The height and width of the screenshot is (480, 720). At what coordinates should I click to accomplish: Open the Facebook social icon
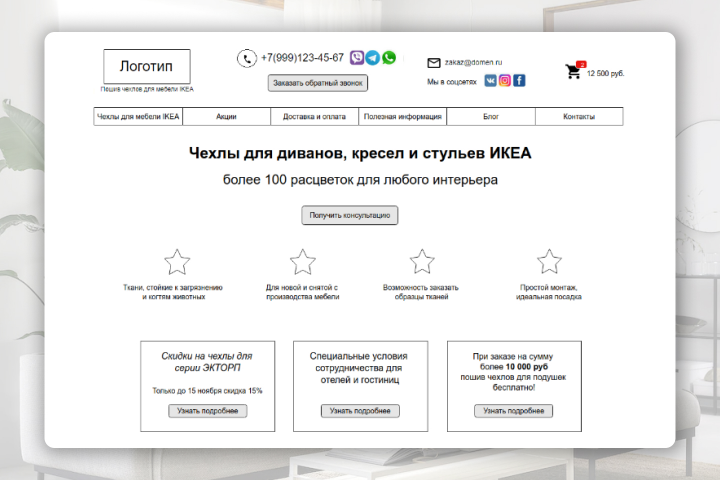[x=519, y=80]
